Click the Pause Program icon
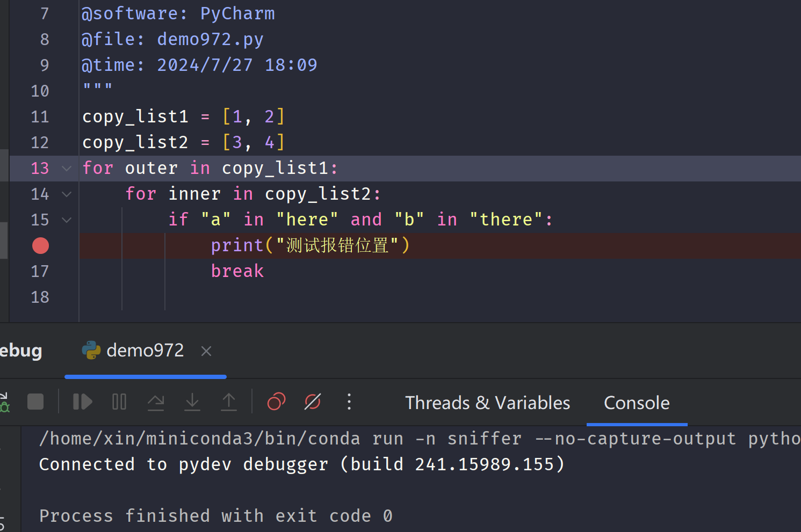The height and width of the screenshot is (532, 801). point(119,402)
